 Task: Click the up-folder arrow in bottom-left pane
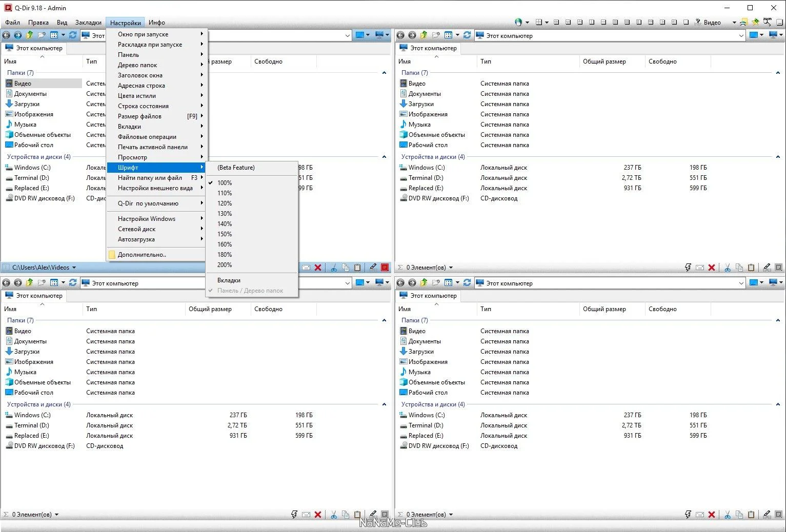point(30,283)
